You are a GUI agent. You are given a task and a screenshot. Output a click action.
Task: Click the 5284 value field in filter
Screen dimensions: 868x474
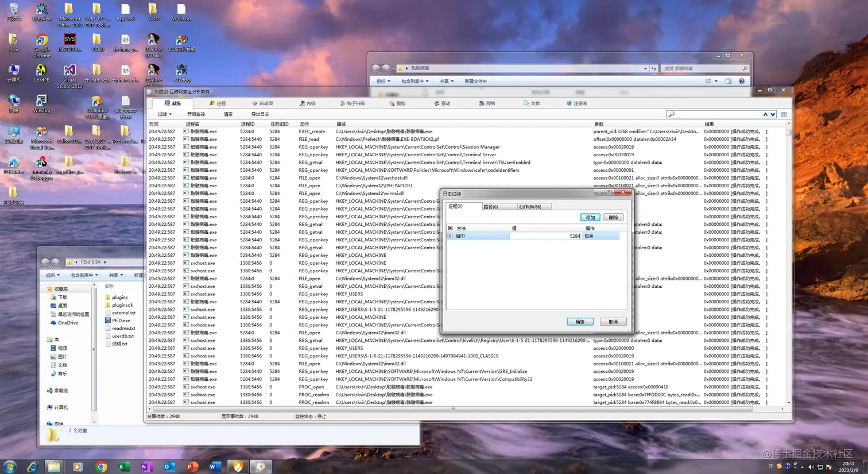(545, 236)
